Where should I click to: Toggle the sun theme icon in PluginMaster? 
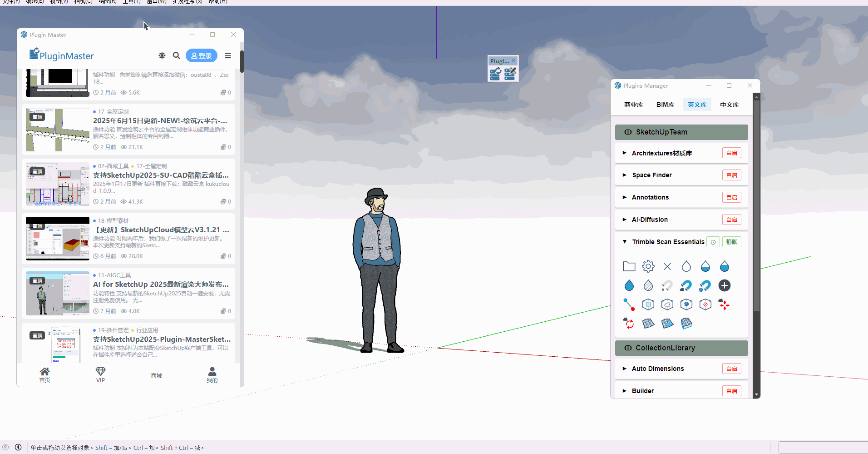pos(162,55)
